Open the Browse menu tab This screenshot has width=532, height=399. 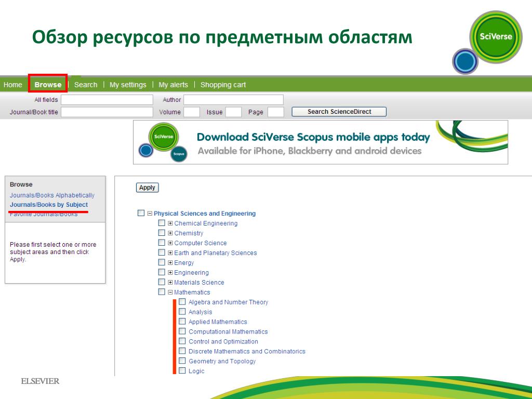coord(48,85)
